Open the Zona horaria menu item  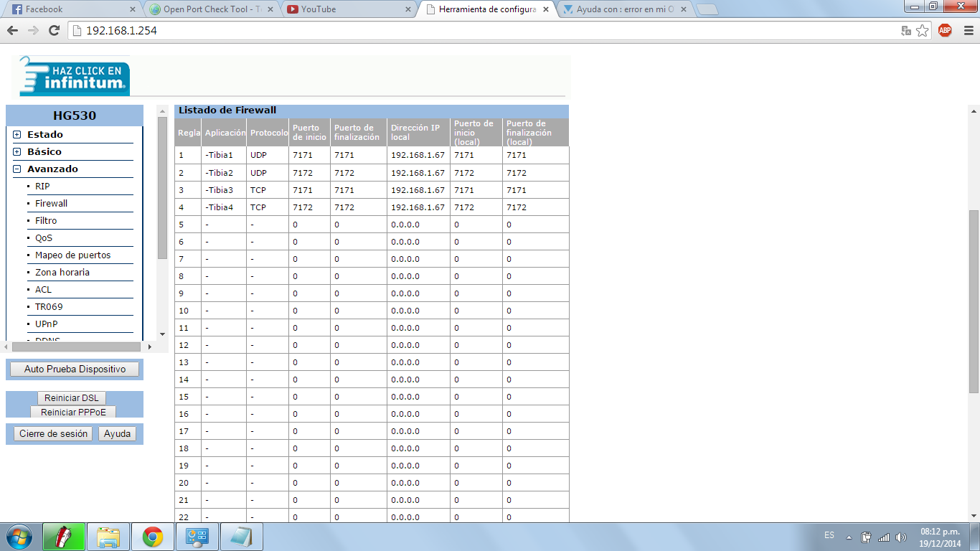62,272
